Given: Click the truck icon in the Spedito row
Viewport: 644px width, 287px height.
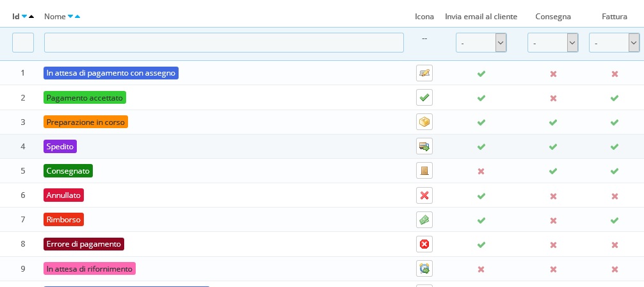Looking at the screenshot, I should (424, 146).
